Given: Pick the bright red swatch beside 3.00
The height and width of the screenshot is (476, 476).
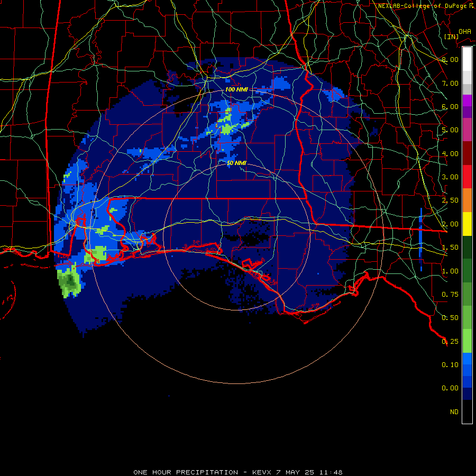Looking at the screenshot, I should 467,177.
